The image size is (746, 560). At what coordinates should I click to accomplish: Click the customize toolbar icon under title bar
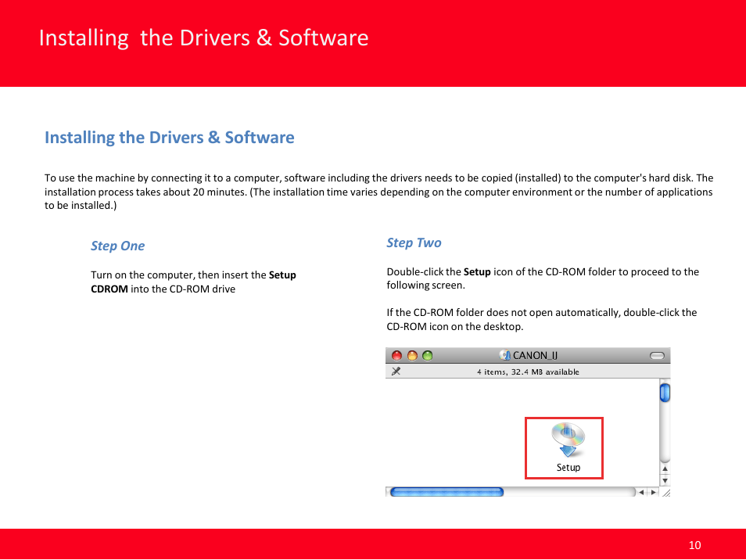coord(396,371)
